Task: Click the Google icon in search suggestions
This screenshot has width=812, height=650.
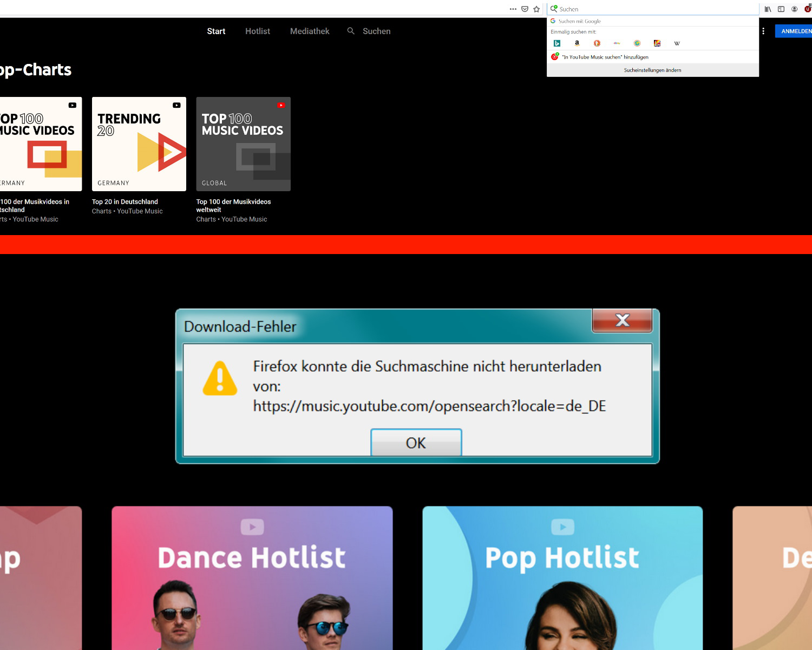Action: (553, 21)
